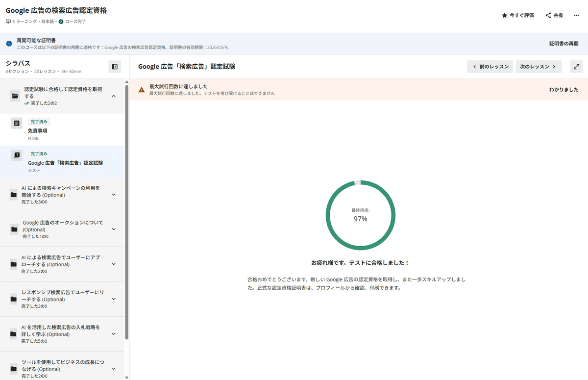Click folder icon for ツールを使用してビジネス section

point(14,369)
